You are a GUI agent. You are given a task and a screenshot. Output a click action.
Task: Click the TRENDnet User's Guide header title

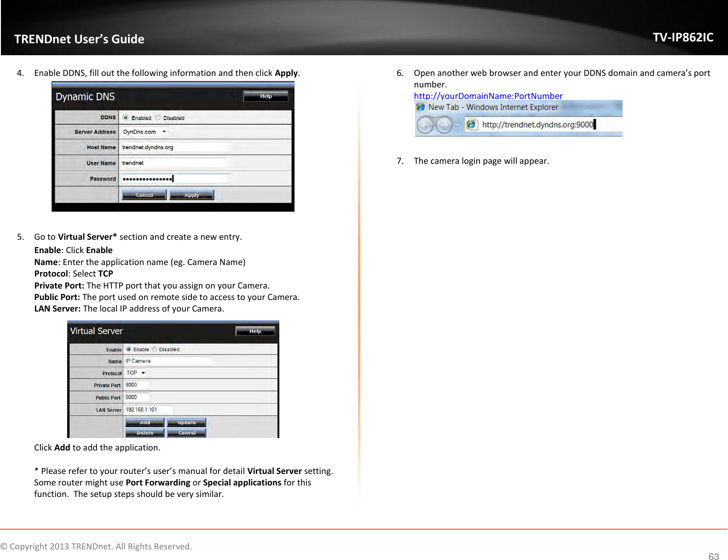79,39
